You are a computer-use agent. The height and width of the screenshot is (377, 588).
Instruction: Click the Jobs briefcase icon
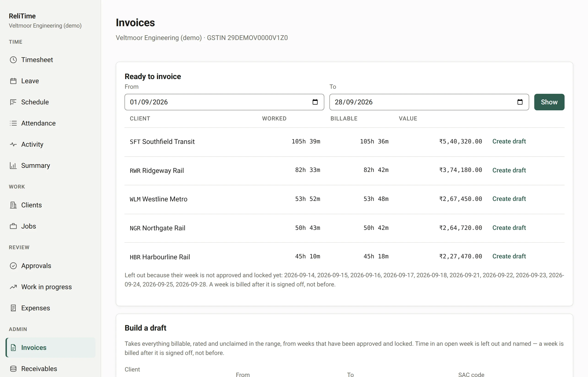tap(13, 226)
